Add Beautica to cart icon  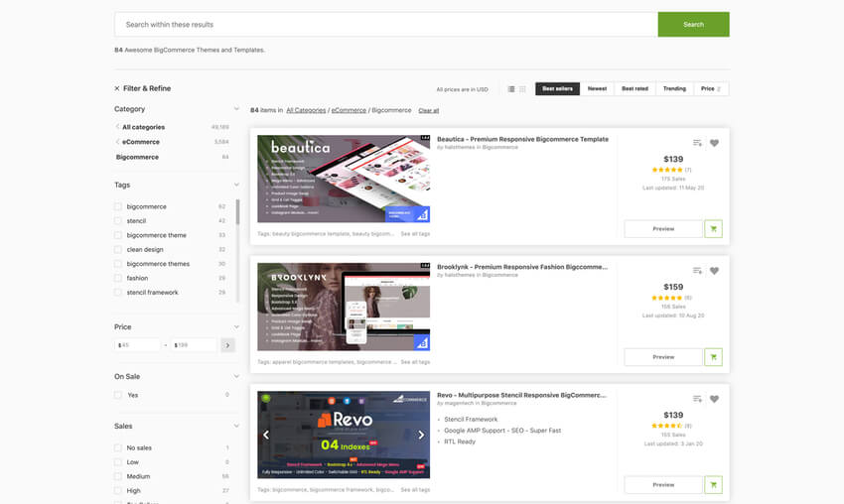[713, 229]
